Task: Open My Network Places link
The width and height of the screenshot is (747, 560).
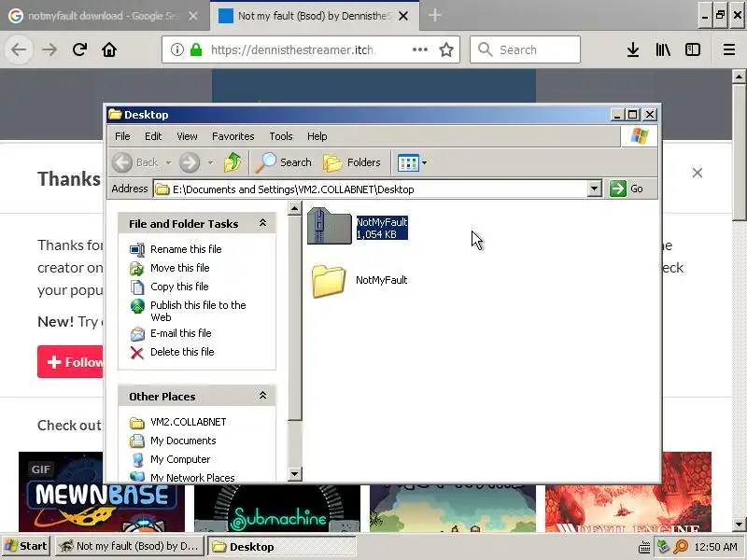Action: click(192, 477)
